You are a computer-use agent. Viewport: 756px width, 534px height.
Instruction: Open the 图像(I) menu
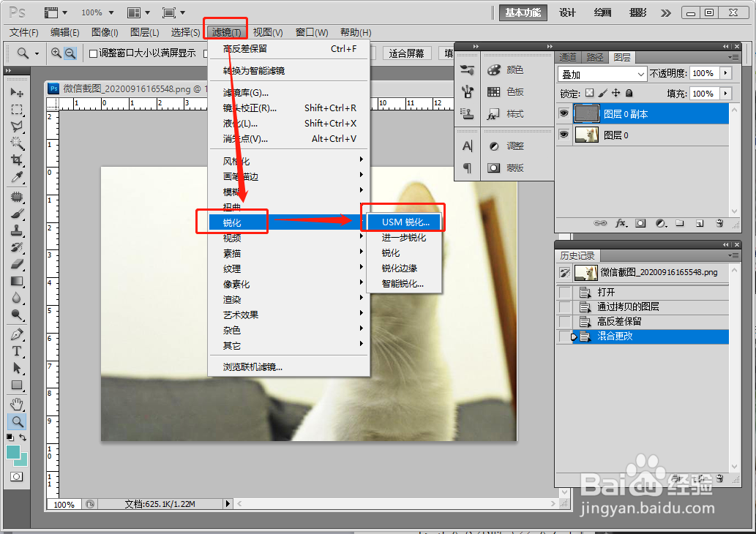point(105,32)
